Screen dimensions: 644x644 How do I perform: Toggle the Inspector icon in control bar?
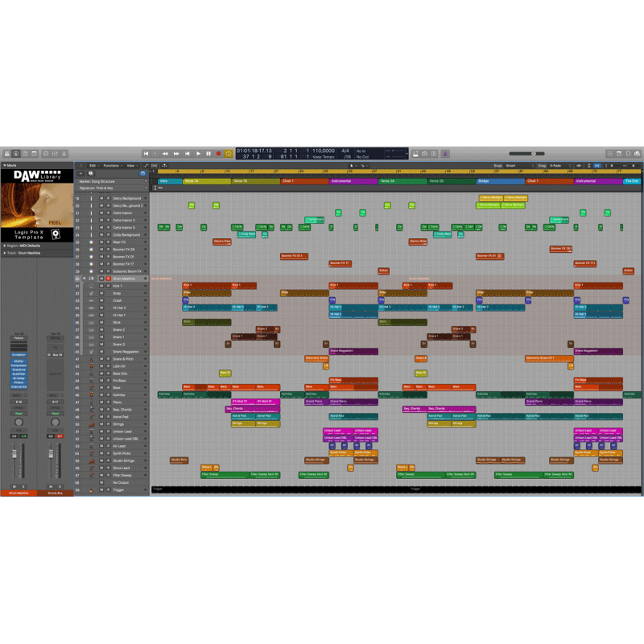[16, 154]
